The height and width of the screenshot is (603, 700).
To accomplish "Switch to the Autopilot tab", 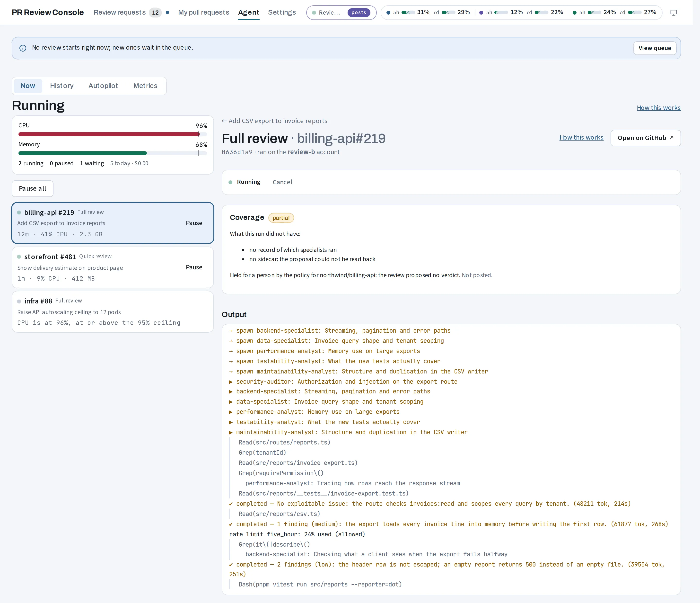I will [103, 86].
